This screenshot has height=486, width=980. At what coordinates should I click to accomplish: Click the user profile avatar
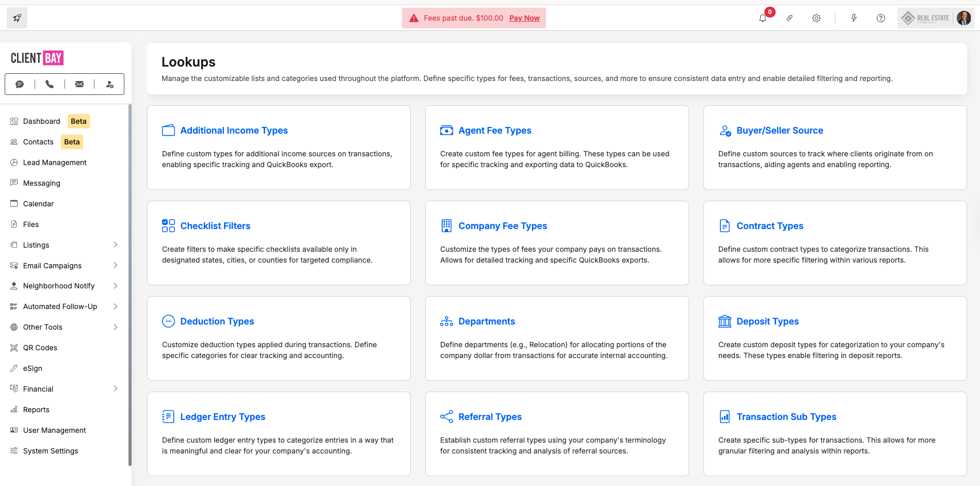[963, 18]
